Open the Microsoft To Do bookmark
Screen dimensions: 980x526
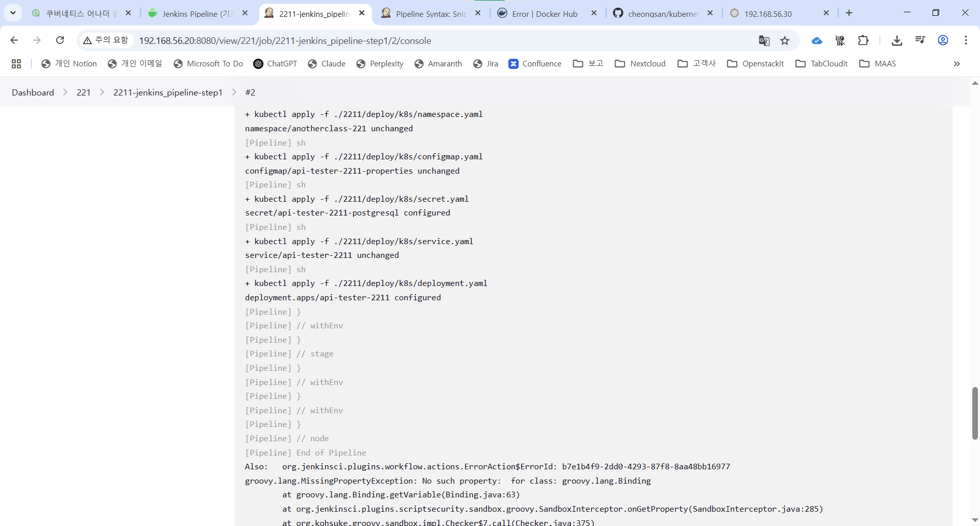click(208, 64)
